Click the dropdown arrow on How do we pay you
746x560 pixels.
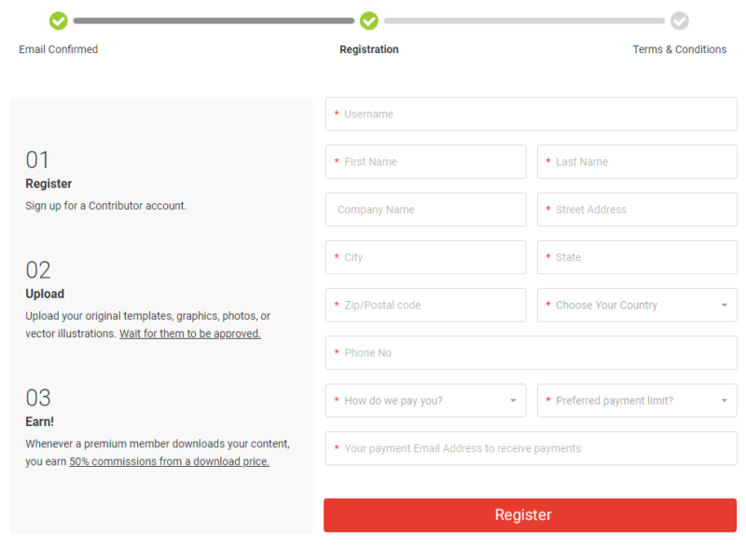point(514,400)
